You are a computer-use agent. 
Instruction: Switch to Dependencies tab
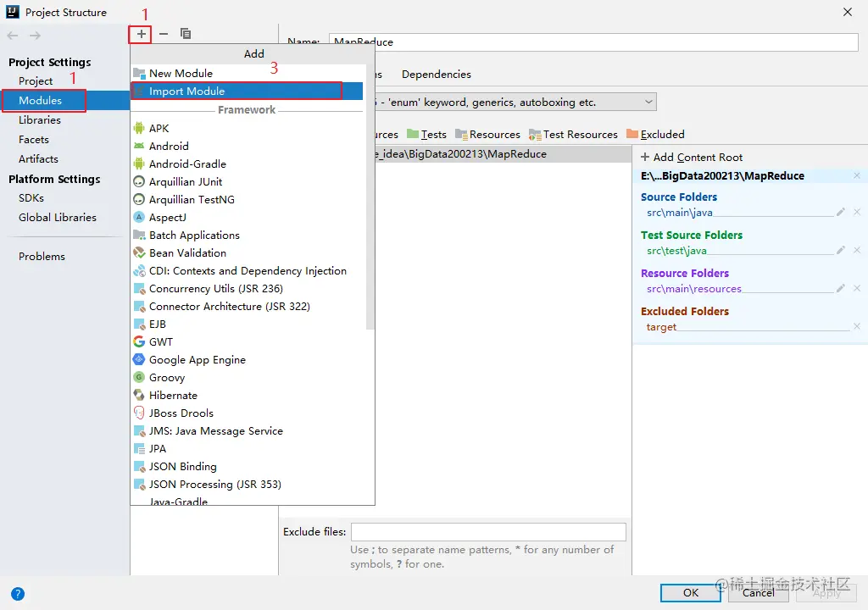(437, 75)
